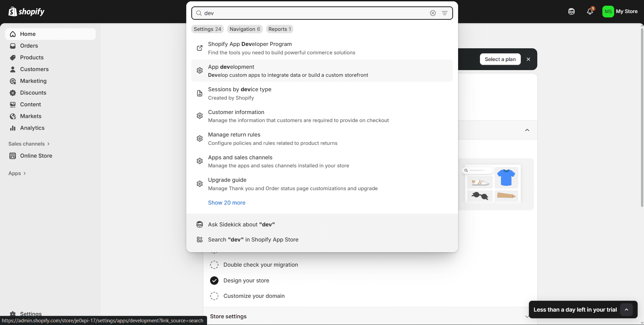This screenshot has width=644, height=325.
Task: Open the notifications bell
Action: 590,11
